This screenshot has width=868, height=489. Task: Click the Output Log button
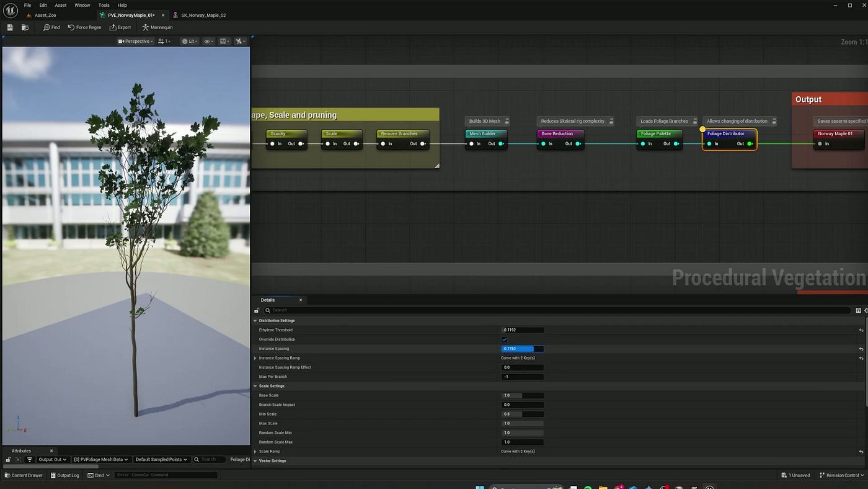coord(64,475)
